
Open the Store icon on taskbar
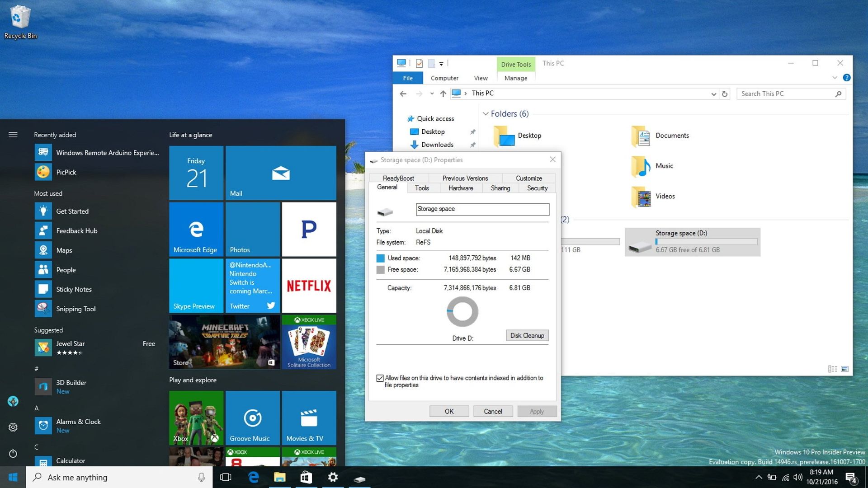tap(306, 477)
